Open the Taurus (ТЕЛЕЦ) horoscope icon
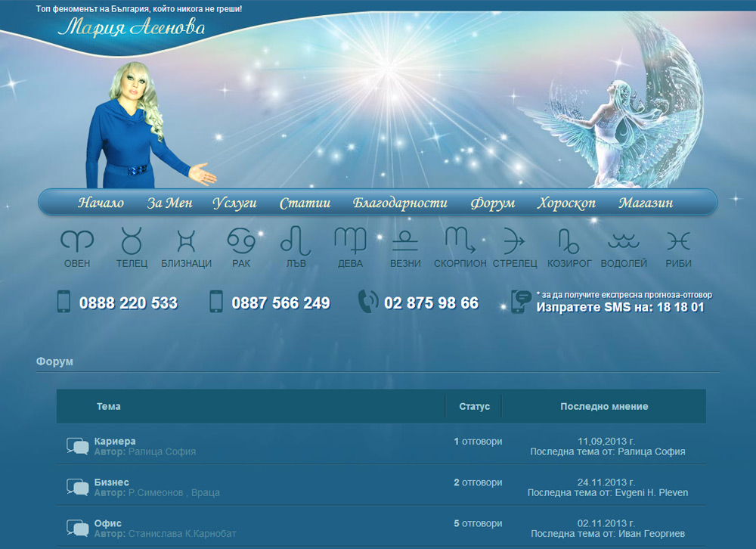756x549 pixels. tap(132, 241)
